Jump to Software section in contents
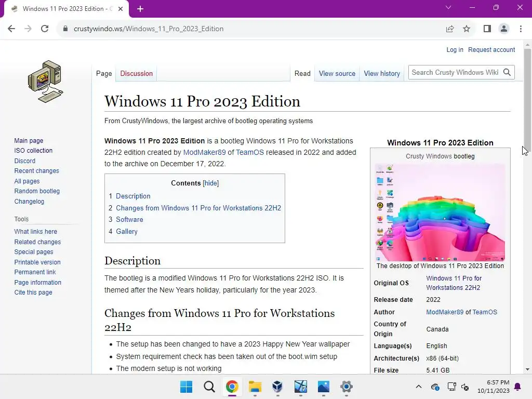This screenshot has height=399, width=532. click(x=129, y=220)
